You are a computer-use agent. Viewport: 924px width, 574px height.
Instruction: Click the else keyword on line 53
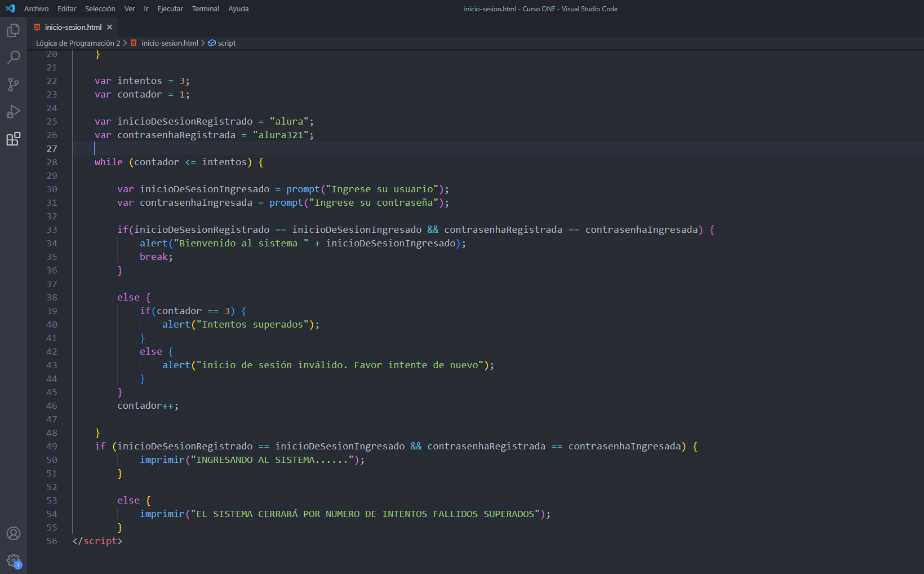(x=128, y=501)
